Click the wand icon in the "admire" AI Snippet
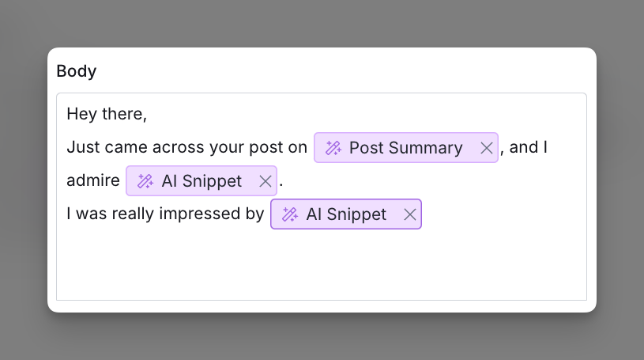The width and height of the screenshot is (644, 360). pyautogui.click(x=145, y=181)
